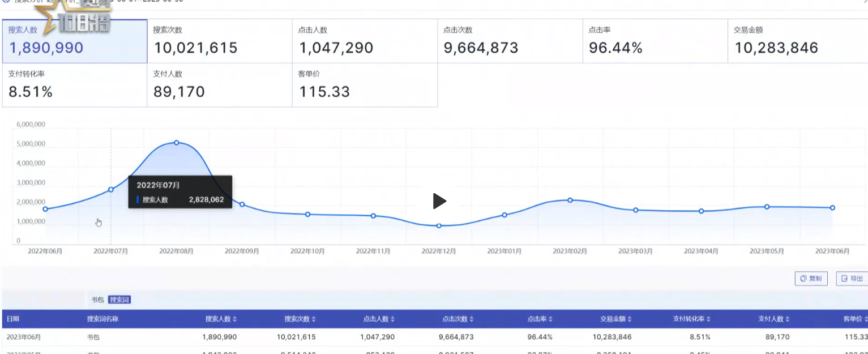Sort table by 搜索人数 column arrows
This screenshot has height=354, width=868.
[x=234, y=319]
